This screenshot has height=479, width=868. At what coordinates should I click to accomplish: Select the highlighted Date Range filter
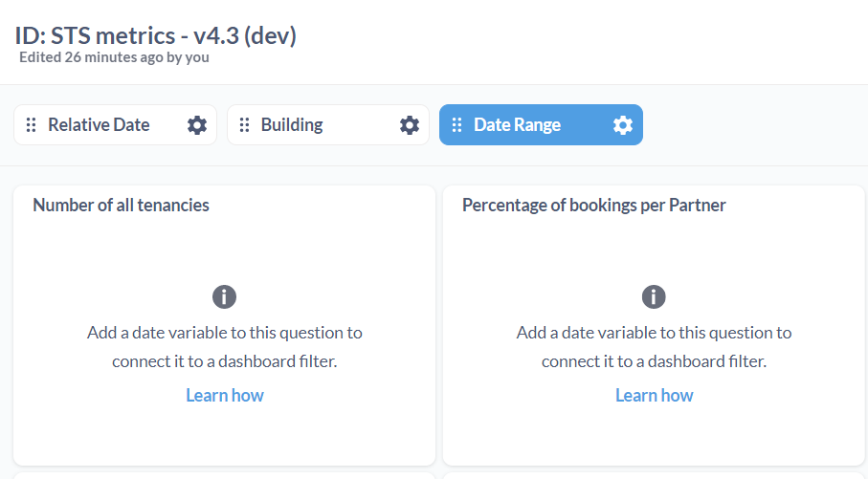click(x=541, y=125)
